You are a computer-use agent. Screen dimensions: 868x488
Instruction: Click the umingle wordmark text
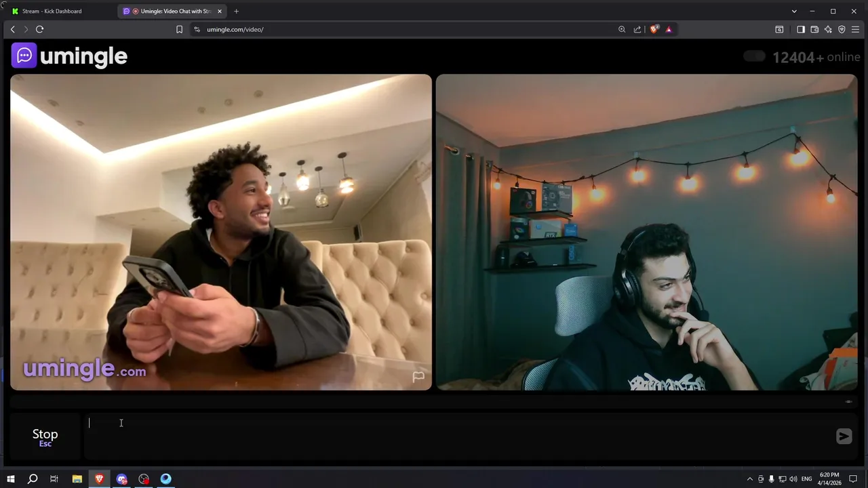coord(83,56)
